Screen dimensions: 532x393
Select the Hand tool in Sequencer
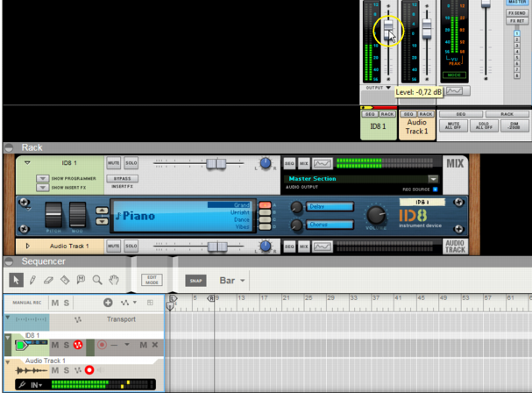[x=113, y=281]
